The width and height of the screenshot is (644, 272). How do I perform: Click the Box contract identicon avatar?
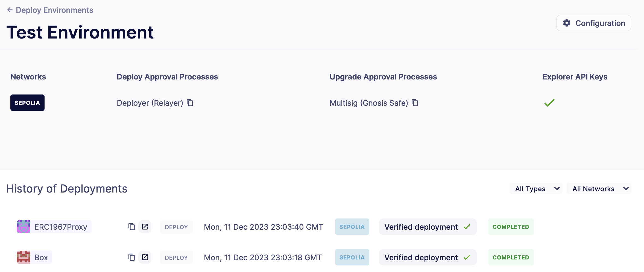click(24, 257)
